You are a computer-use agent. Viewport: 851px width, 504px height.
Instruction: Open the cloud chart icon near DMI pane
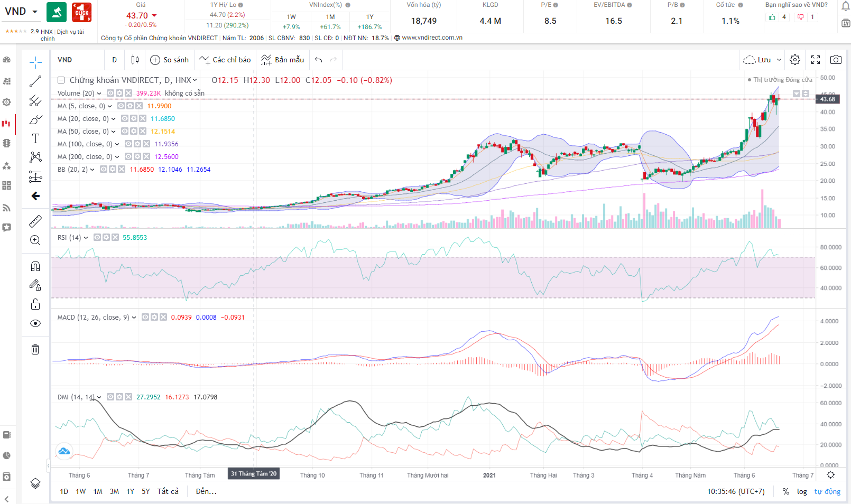pyautogui.click(x=64, y=451)
